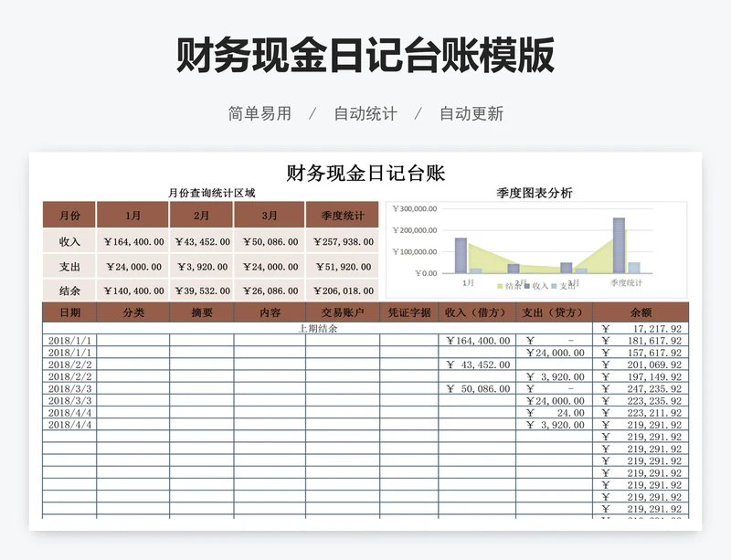731x560 pixels.
Task: Select the 分类 ledger column header
Action: click(x=132, y=312)
